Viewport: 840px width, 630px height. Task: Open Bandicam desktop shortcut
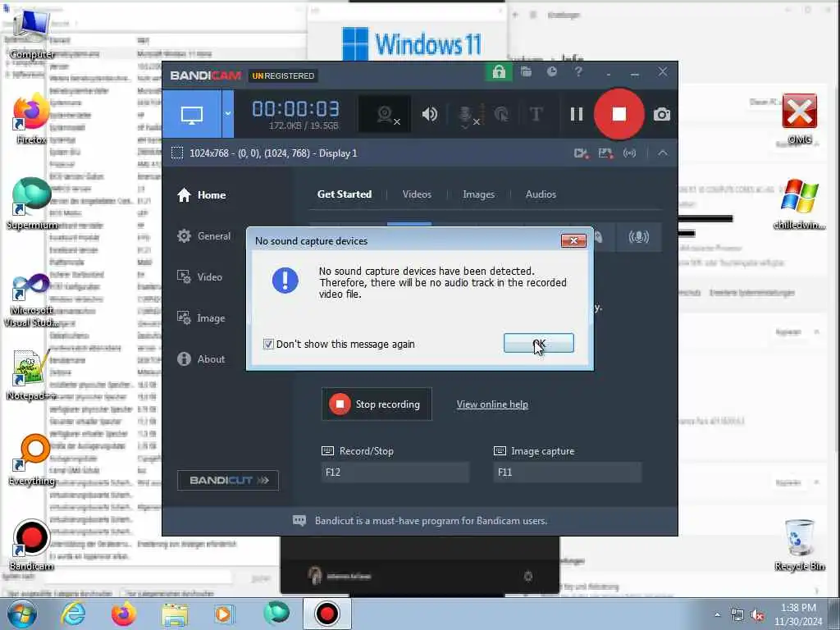pos(32,546)
